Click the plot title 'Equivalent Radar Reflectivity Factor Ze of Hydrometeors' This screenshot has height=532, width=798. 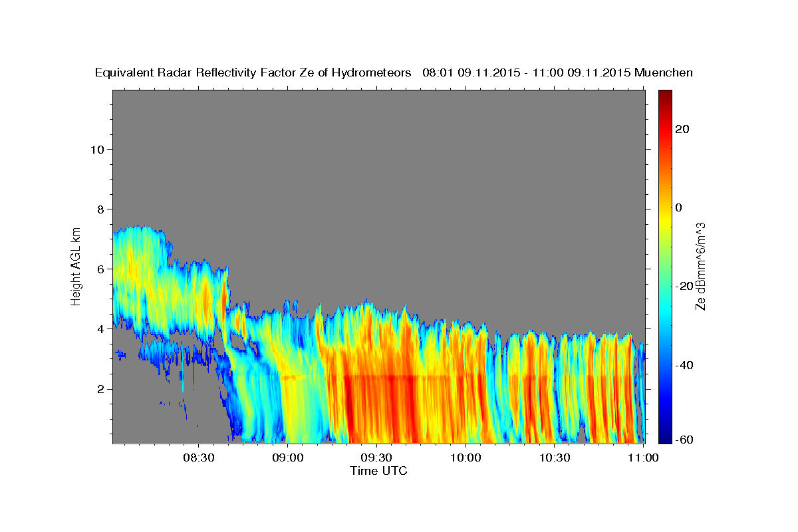click(x=253, y=73)
